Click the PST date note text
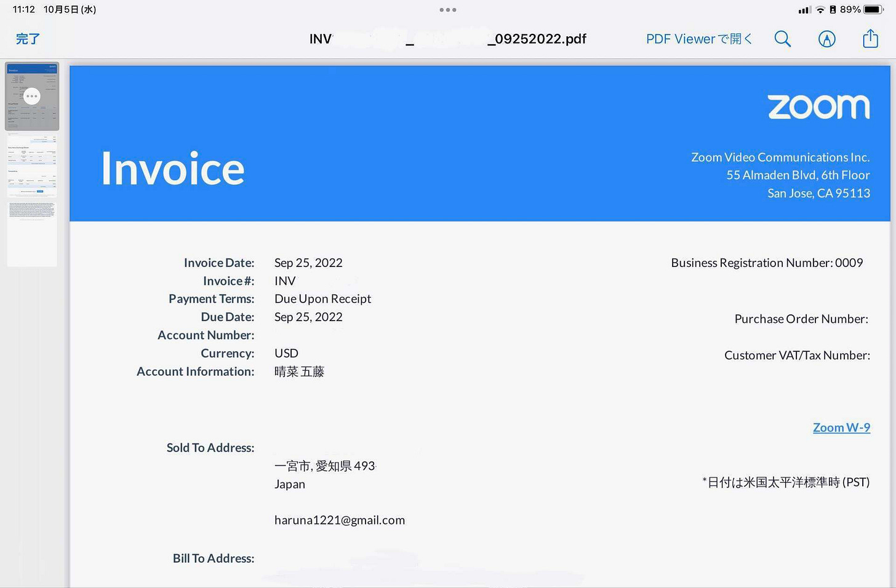The image size is (896, 588). pyautogui.click(x=786, y=482)
